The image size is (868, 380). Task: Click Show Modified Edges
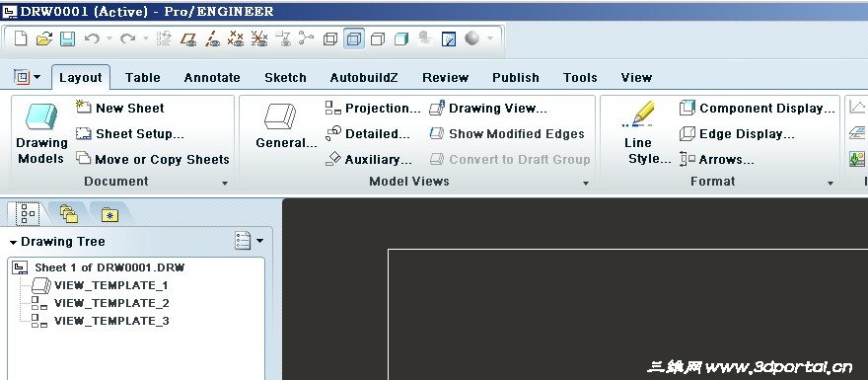[507, 133]
